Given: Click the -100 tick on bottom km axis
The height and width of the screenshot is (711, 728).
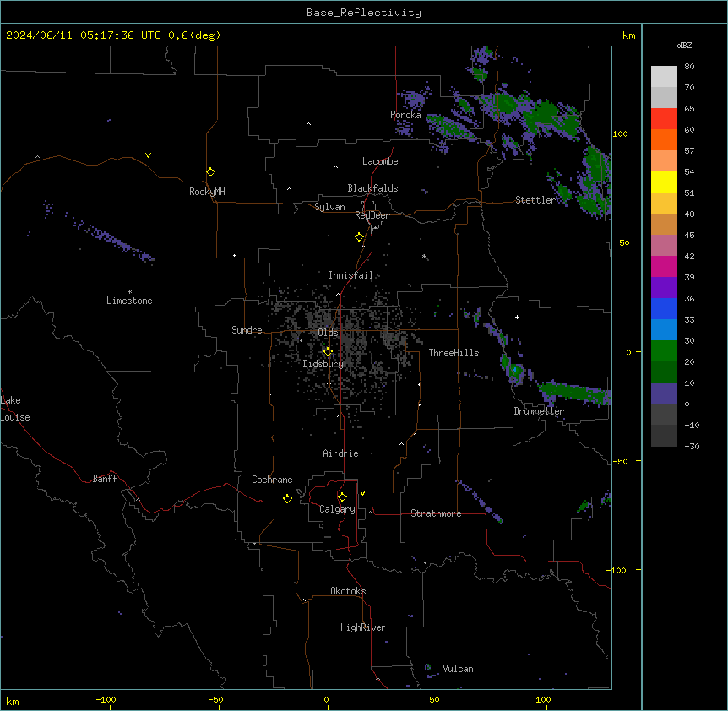Looking at the screenshot, I should [x=106, y=699].
